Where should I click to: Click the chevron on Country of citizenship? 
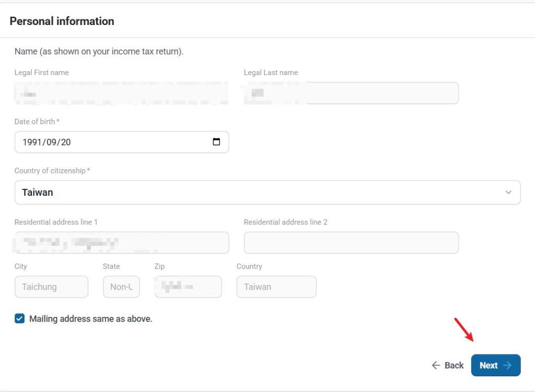click(x=508, y=193)
